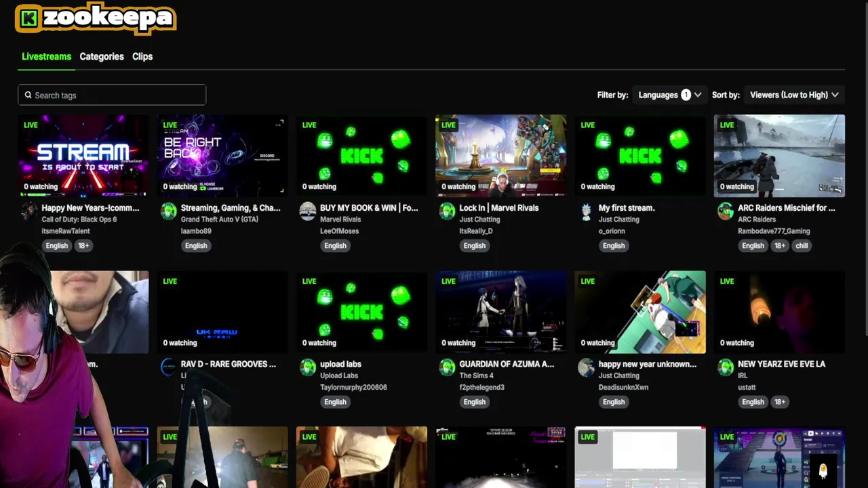Select English tag under Taylormurphy200606

335,402
